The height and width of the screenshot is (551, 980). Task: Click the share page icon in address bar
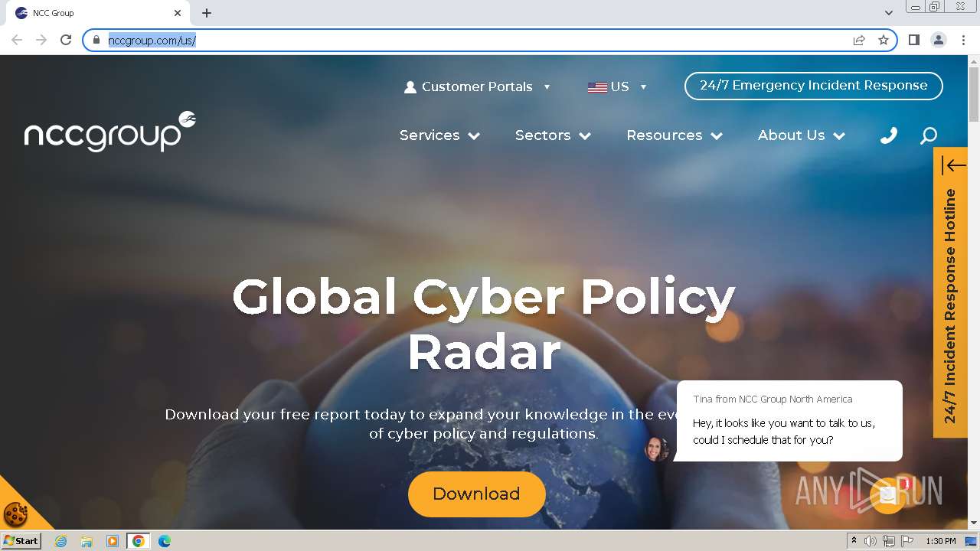point(859,40)
